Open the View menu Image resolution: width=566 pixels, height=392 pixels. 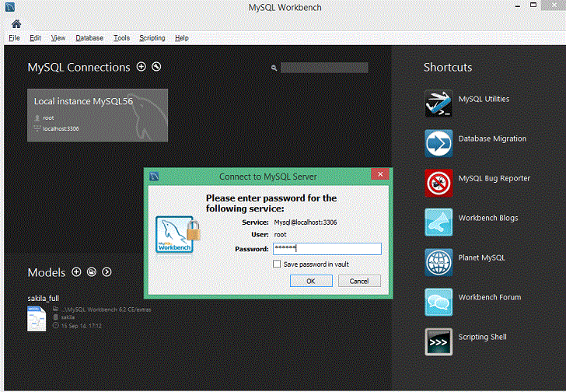58,38
